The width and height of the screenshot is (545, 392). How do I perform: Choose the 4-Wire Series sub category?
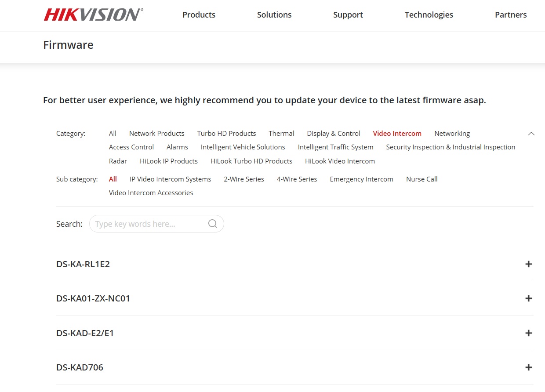297,179
